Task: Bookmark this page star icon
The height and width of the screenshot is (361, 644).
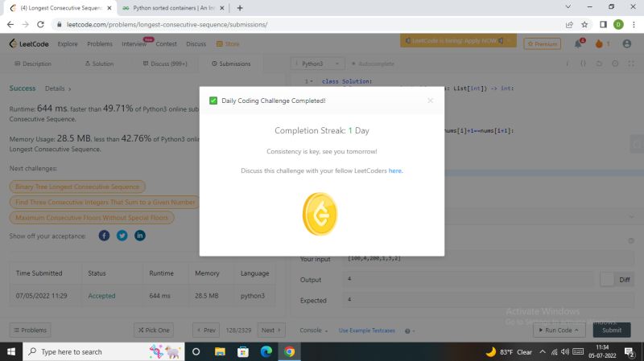Action: pyautogui.click(x=584, y=25)
